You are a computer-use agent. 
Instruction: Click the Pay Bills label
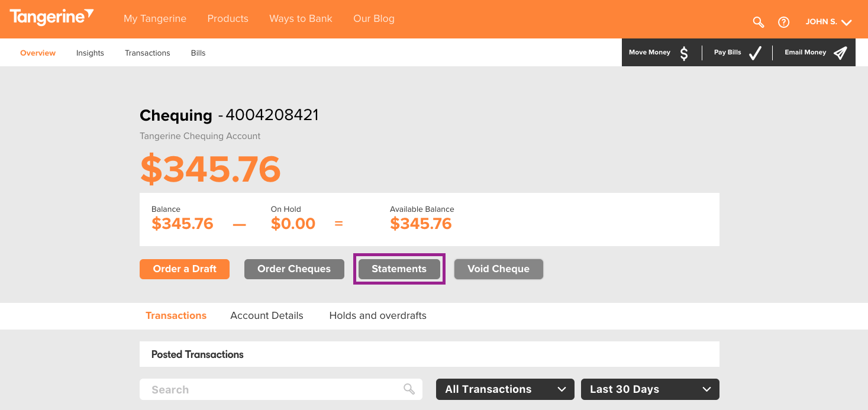click(728, 52)
